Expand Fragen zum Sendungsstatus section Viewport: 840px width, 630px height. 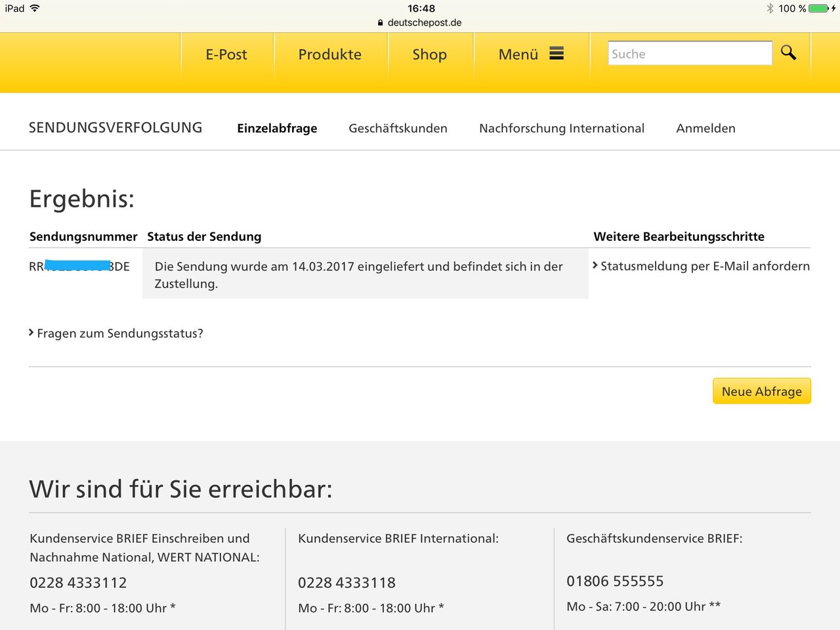(116, 333)
